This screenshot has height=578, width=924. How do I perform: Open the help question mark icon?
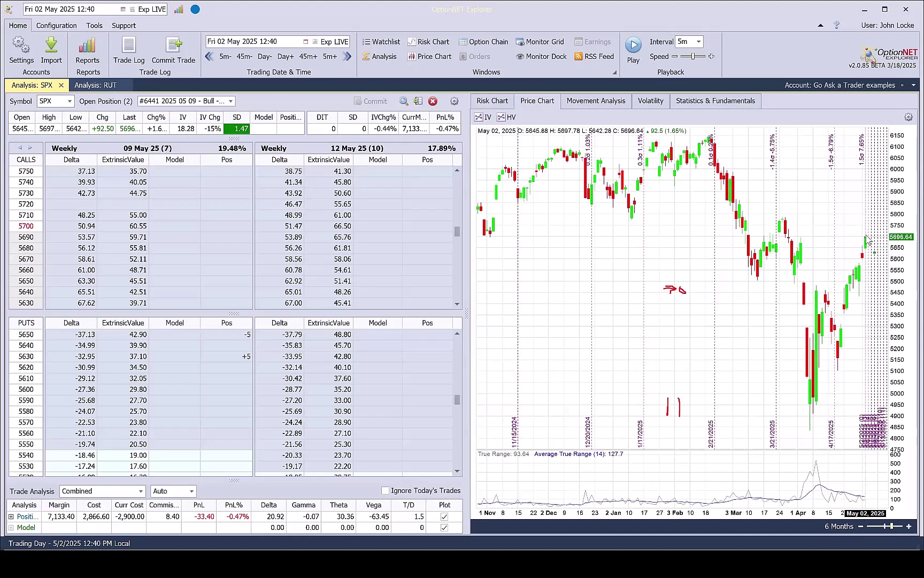[x=836, y=25]
